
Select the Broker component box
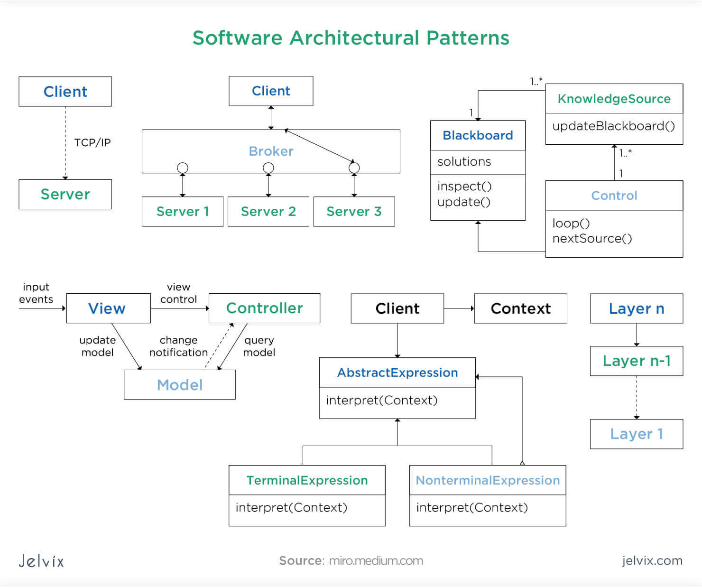click(x=270, y=151)
